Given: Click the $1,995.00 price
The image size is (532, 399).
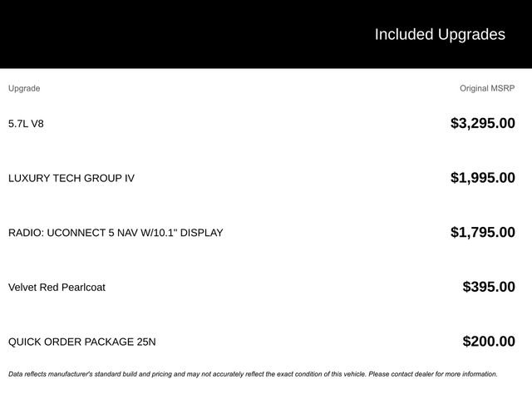Looking at the screenshot, I should 482,178.
